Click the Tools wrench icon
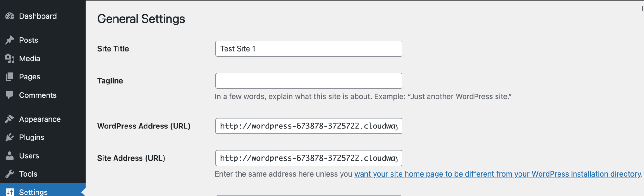The width and height of the screenshot is (644, 196). (x=10, y=174)
